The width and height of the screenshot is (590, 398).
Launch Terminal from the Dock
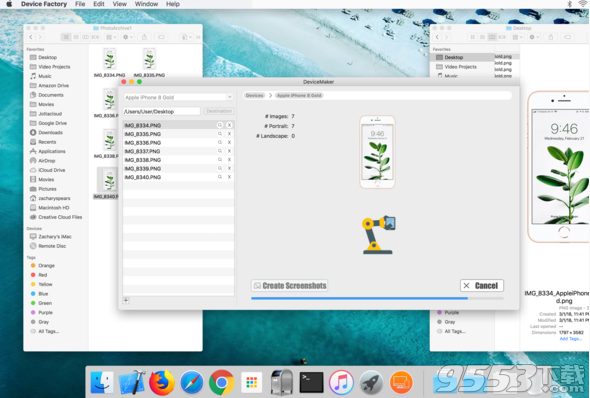(311, 383)
